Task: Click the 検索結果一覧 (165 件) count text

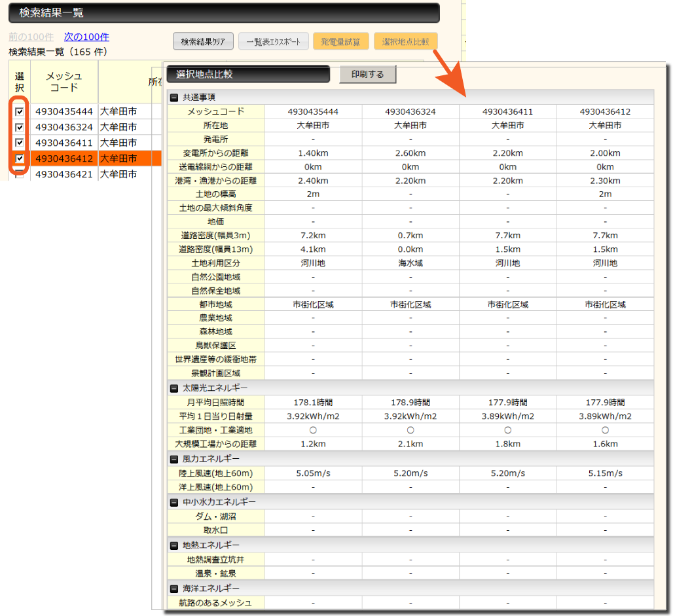Action: [58, 52]
